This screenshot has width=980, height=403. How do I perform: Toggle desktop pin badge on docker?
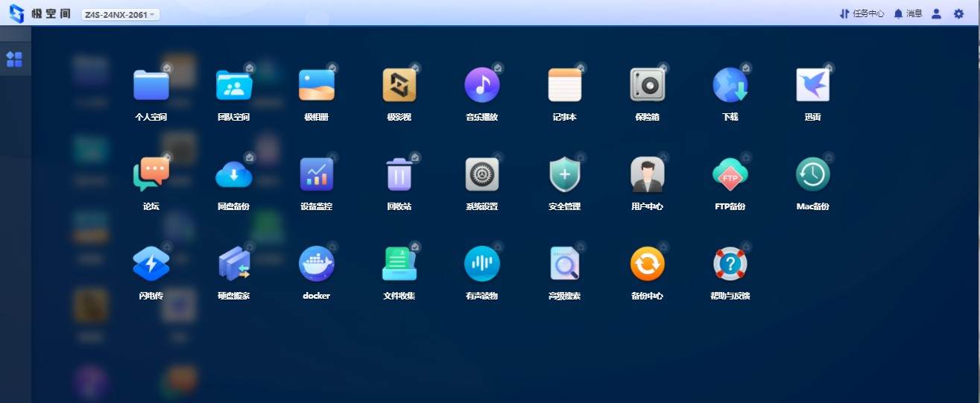pyautogui.click(x=332, y=247)
